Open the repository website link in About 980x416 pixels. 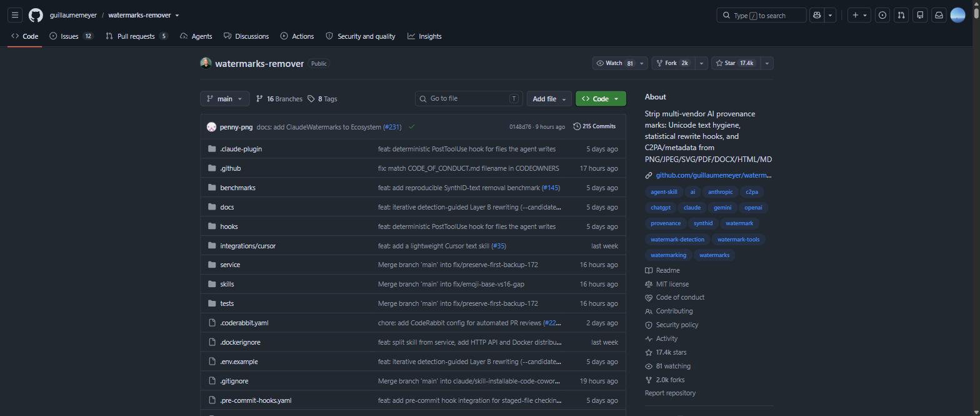(x=713, y=175)
